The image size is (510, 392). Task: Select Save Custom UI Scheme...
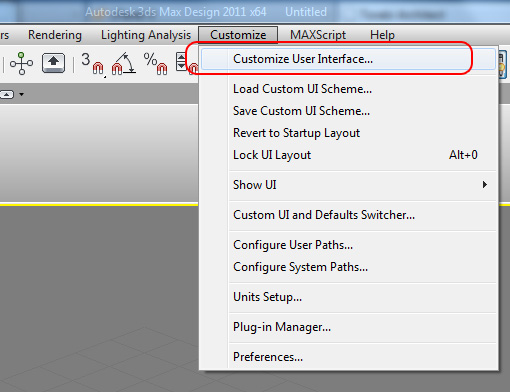pos(348,111)
